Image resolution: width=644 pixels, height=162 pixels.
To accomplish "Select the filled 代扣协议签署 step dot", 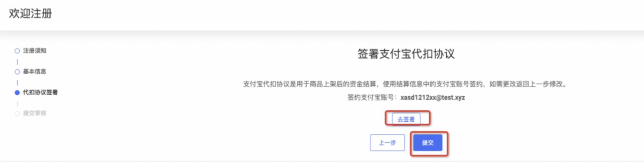I will (17, 93).
